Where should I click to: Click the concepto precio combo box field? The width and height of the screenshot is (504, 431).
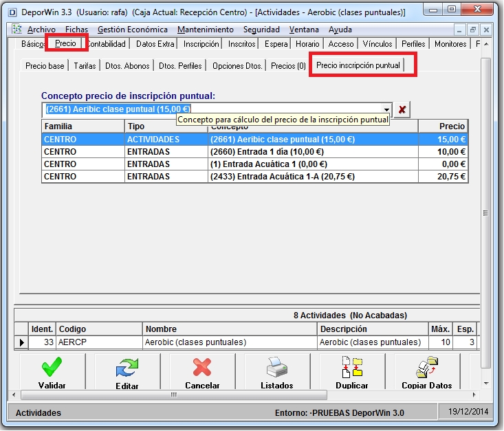coord(217,109)
